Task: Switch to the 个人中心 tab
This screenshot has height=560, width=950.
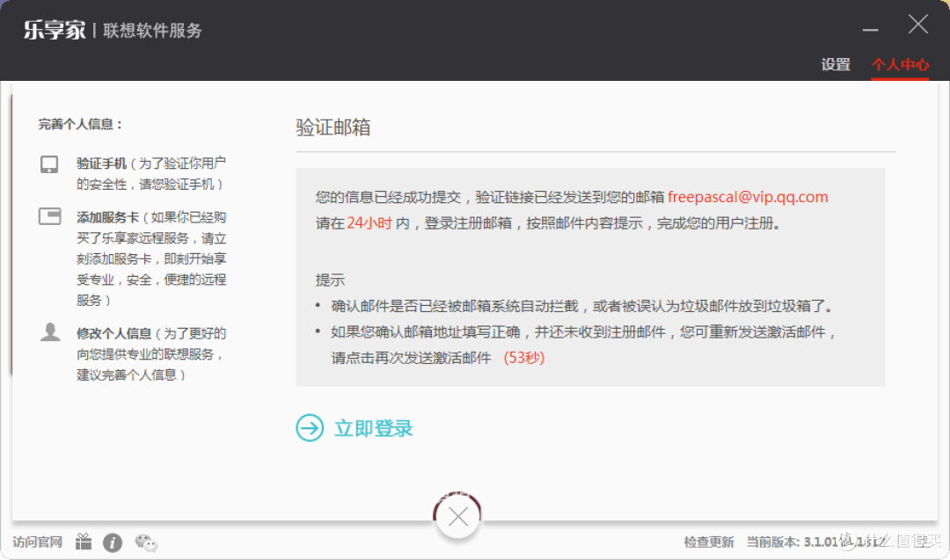Action: (900, 64)
